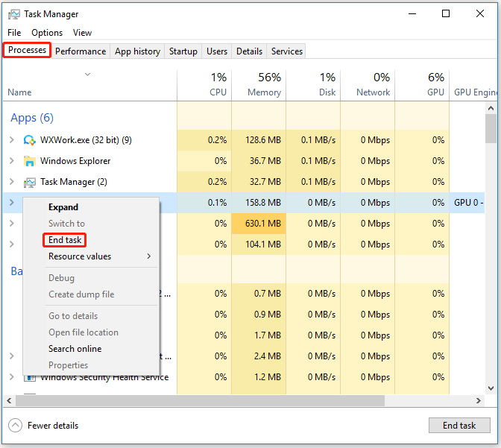Click the horizontal scrollbar thumb

200,401
